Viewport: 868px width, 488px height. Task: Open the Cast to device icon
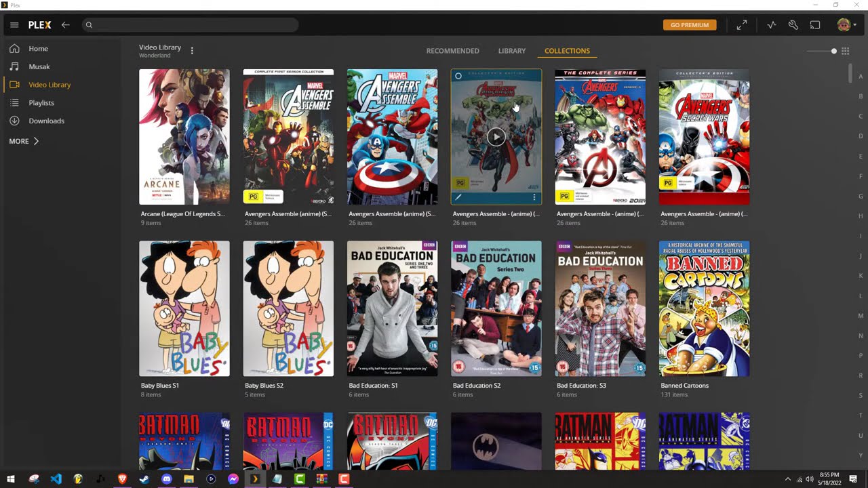pyautogui.click(x=815, y=25)
